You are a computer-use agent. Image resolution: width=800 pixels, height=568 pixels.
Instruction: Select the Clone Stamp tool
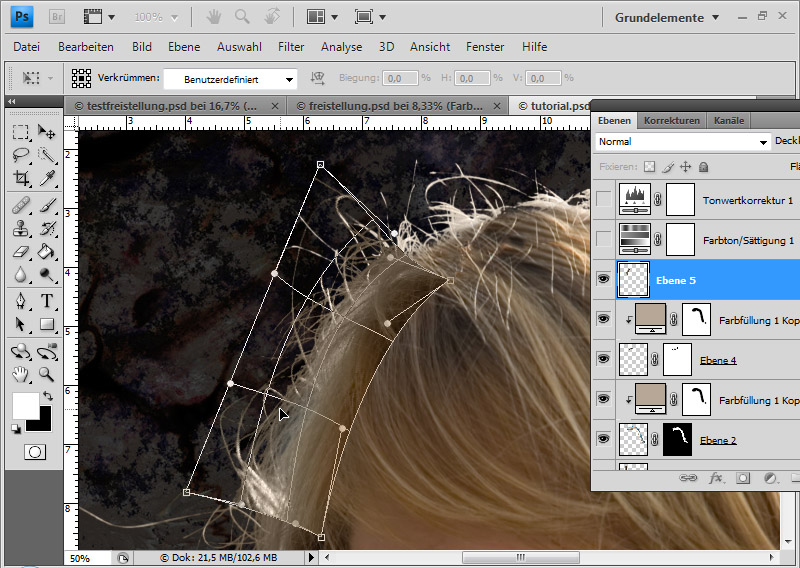coord(21,228)
